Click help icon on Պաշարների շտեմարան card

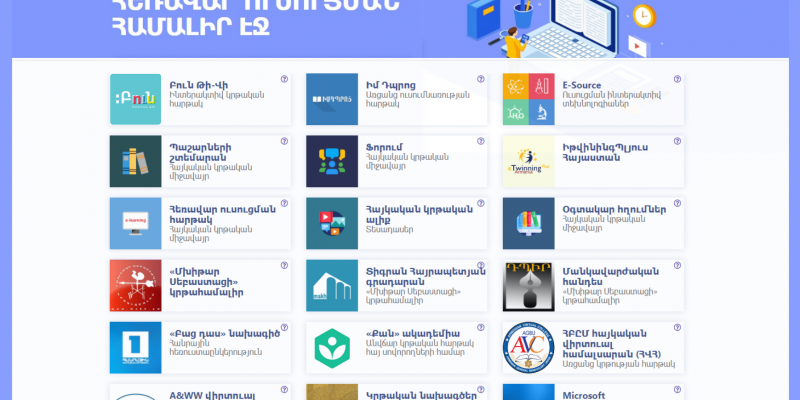(x=284, y=141)
